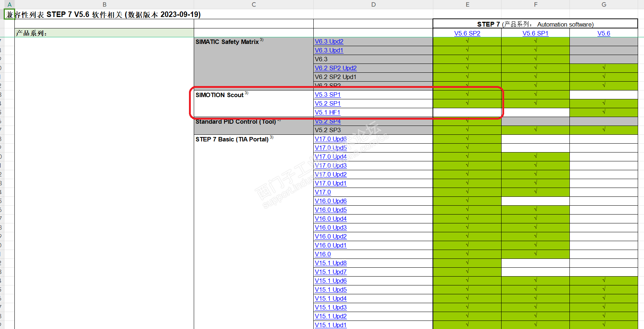Open the V5.6 SP1 header link
Image resolution: width=644 pixels, height=329 pixels.
535,33
